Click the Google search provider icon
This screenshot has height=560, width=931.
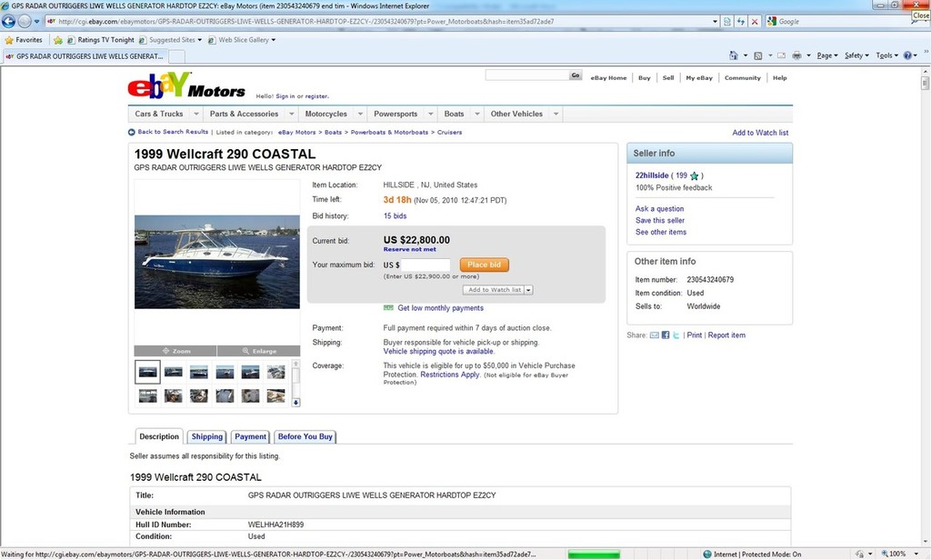[x=772, y=22]
